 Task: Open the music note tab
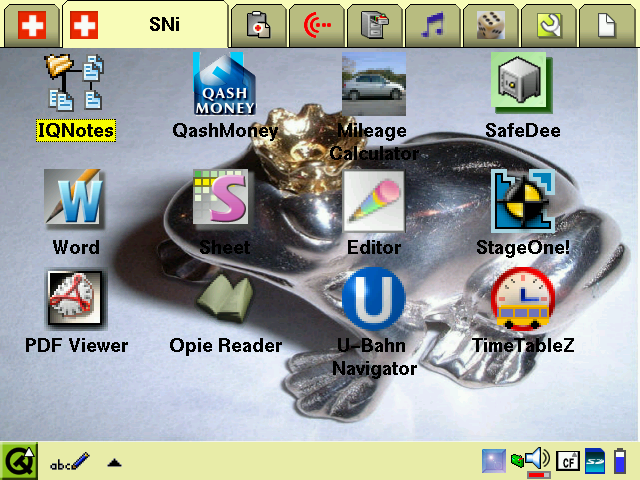tap(433, 25)
